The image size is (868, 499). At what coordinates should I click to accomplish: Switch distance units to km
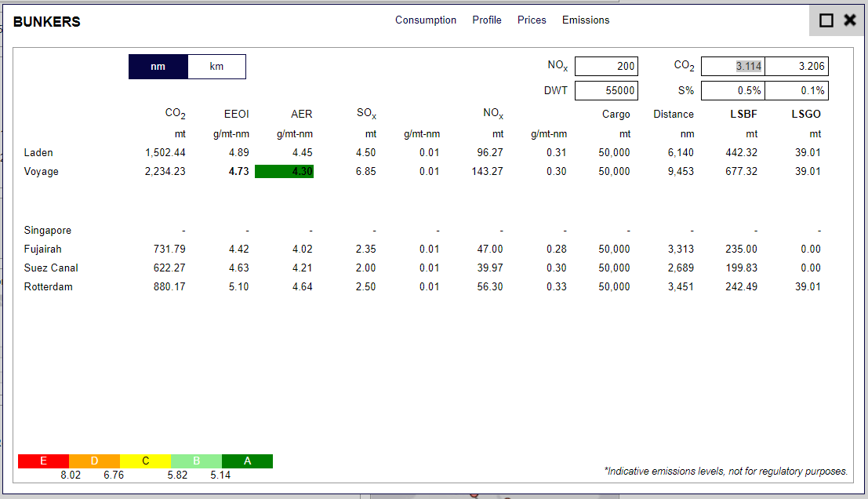coord(216,67)
